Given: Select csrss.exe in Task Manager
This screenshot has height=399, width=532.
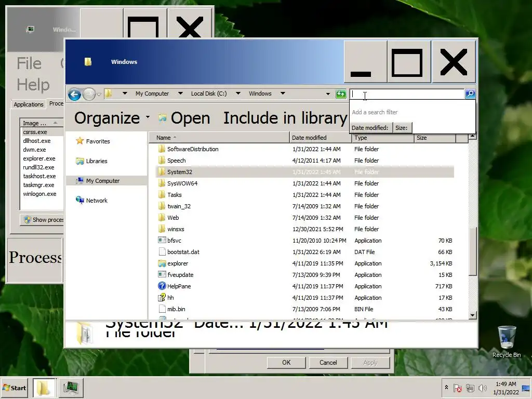Looking at the screenshot, I should [x=35, y=132].
